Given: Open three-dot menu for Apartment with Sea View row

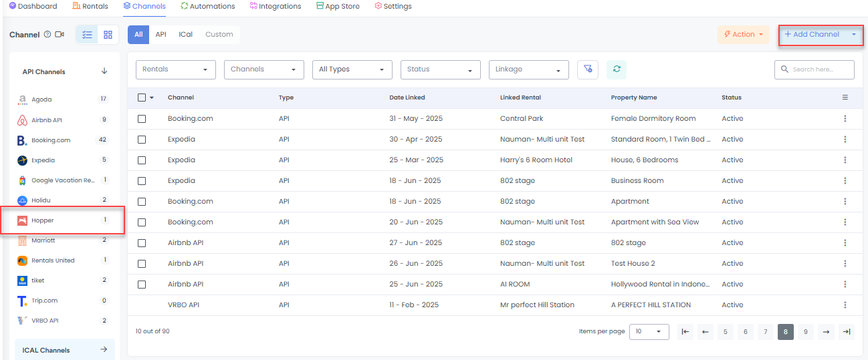Looking at the screenshot, I should click(x=845, y=222).
